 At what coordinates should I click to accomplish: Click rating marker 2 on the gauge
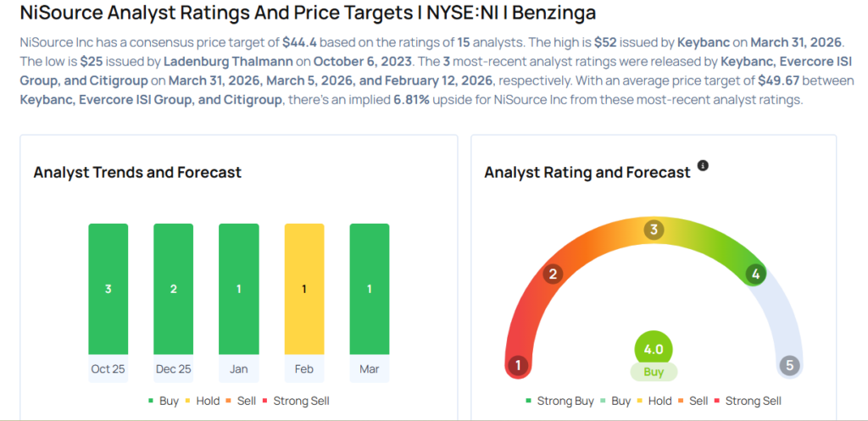[554, 274]
